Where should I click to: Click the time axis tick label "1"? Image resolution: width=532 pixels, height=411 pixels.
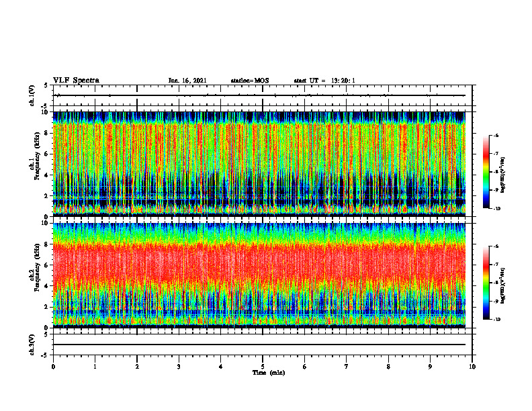pyautogui.click(x=95, y=367)
